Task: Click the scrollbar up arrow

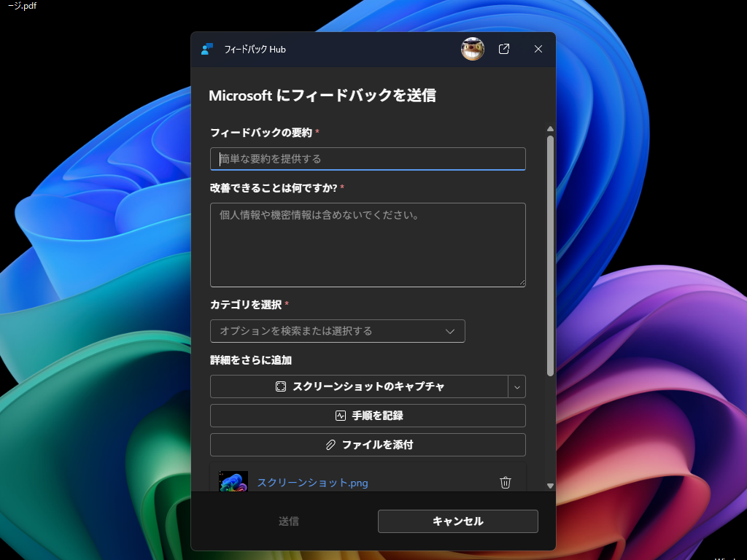Action: pos(550,128)
